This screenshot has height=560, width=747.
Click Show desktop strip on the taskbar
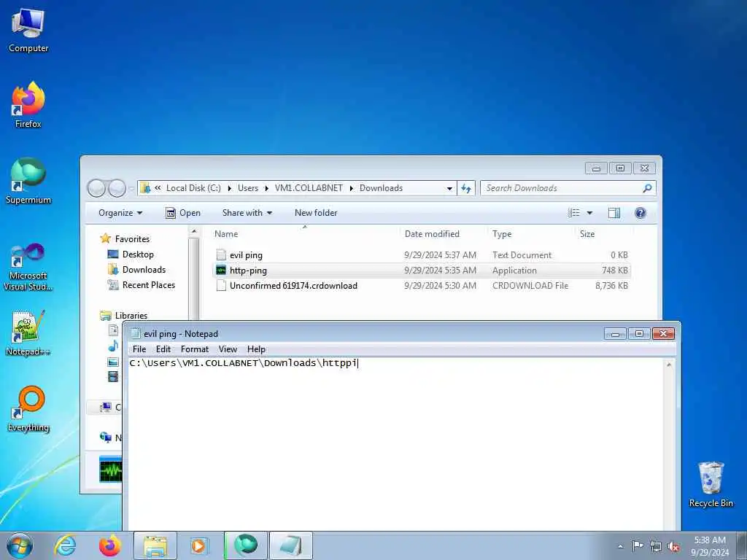(742, 545)
